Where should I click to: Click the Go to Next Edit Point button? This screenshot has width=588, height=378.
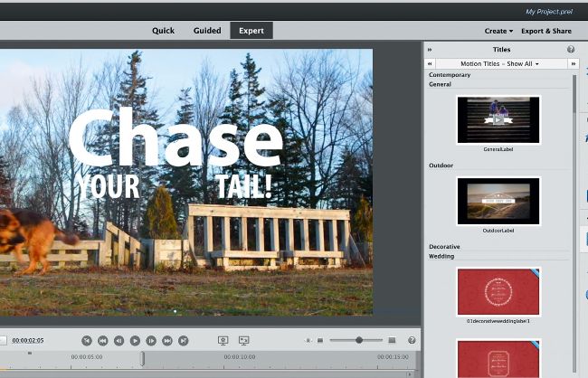184,340
